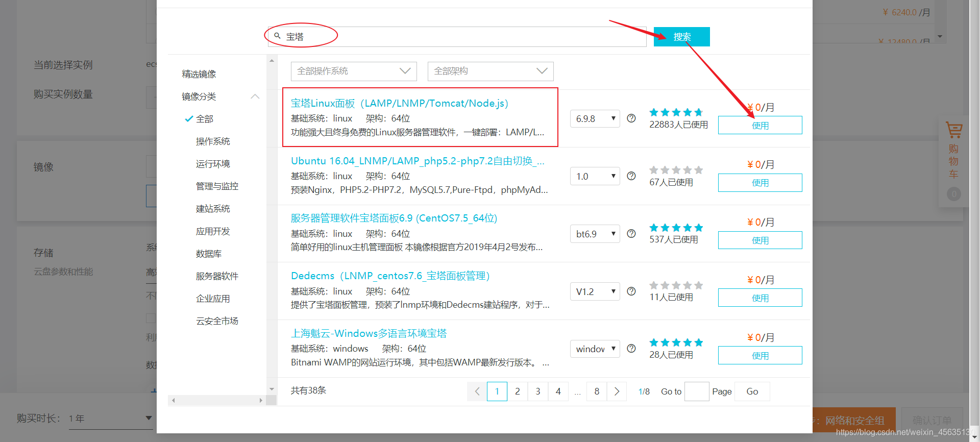Image resolution: width=980 pixels, height=442 pixels.
Task: Open the V1.2 version dropdown
Action: 595,291
